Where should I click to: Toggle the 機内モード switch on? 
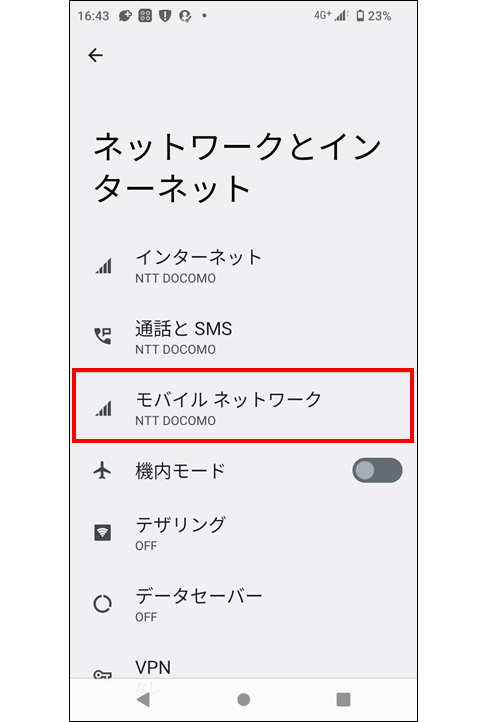pos(377,471)
